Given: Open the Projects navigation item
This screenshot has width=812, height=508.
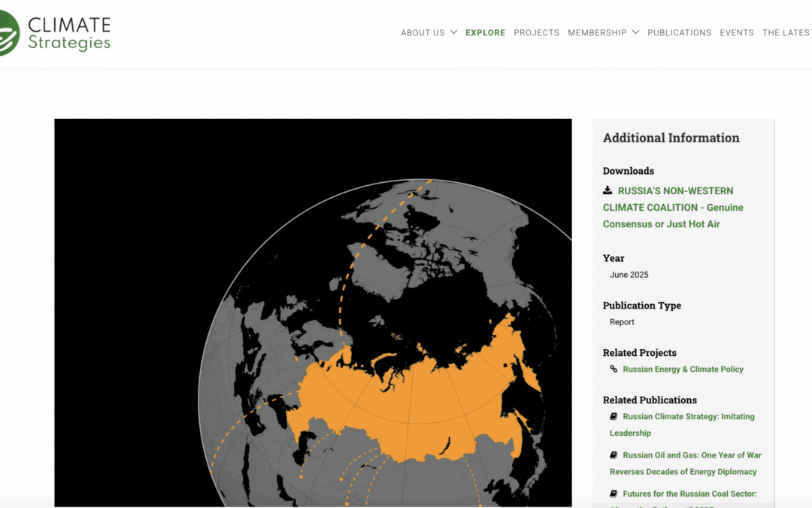Looking at the screenshot, I should (536, 32).
